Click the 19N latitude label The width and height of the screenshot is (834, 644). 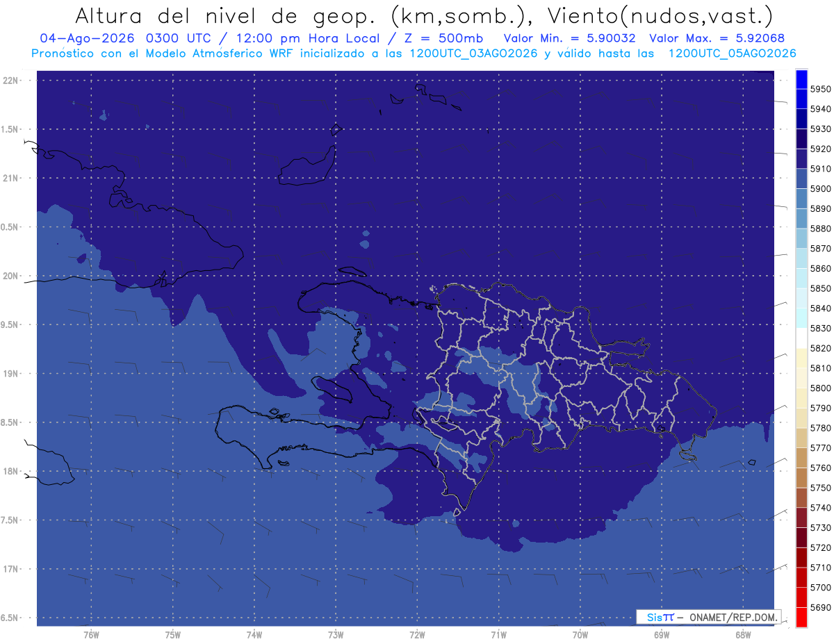11,374
